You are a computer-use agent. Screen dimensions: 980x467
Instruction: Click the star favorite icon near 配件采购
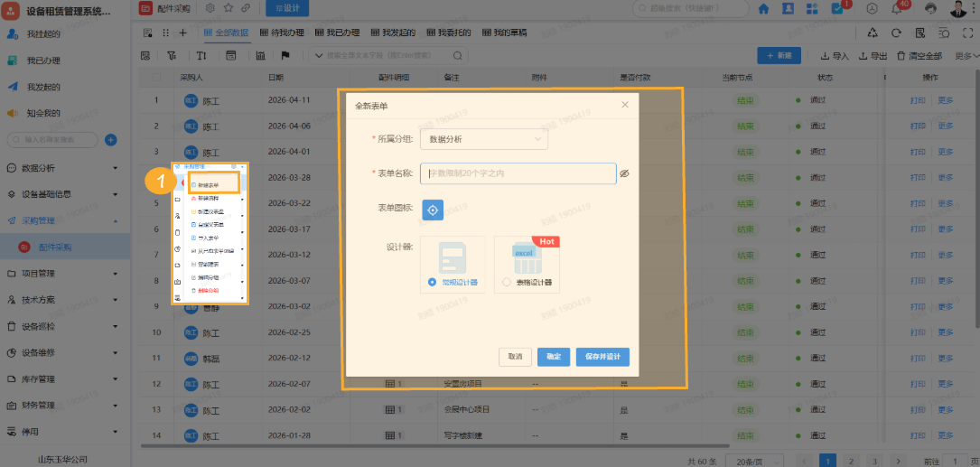pyautogui.click(x=228, y=8)
